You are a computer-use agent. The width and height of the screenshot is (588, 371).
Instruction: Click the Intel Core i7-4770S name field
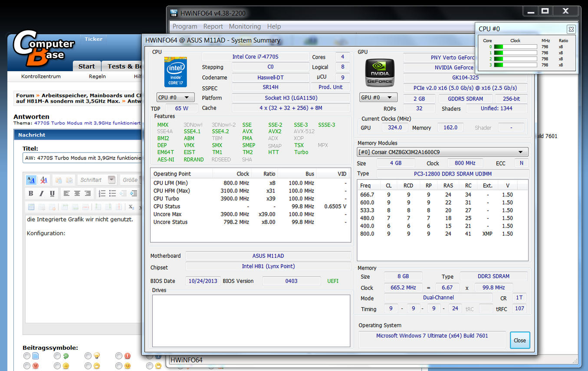point(256,57)
